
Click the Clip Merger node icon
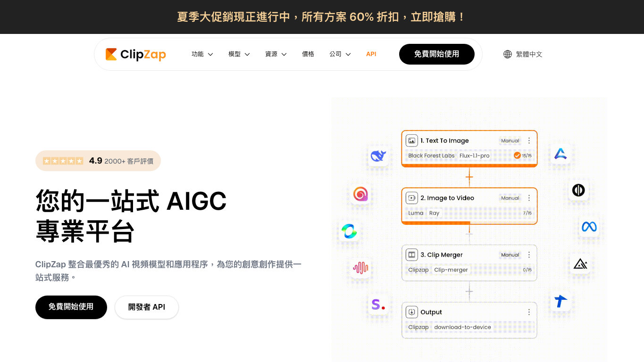pyautogui.click(x=412, y=255)
